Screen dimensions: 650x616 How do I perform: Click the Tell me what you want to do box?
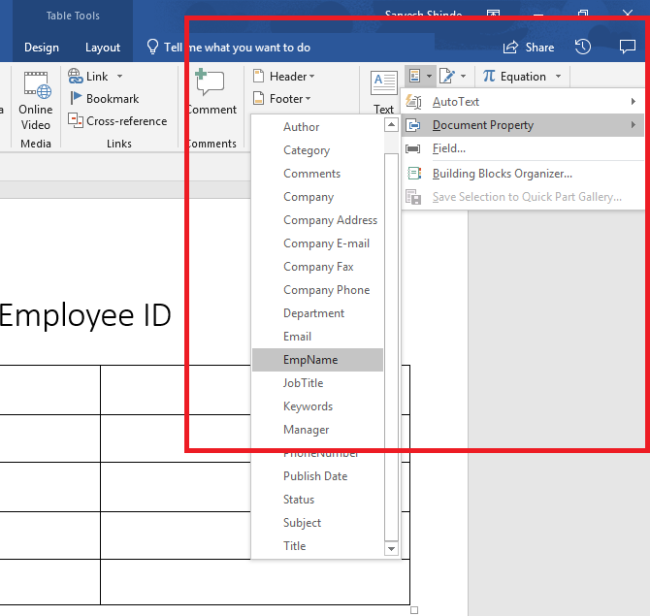coord(237,47)
